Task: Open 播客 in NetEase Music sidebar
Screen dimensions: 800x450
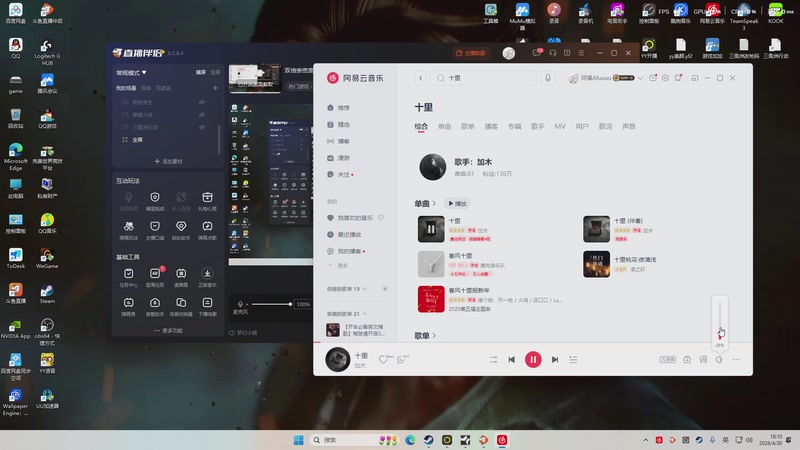Action: (343, 141)
